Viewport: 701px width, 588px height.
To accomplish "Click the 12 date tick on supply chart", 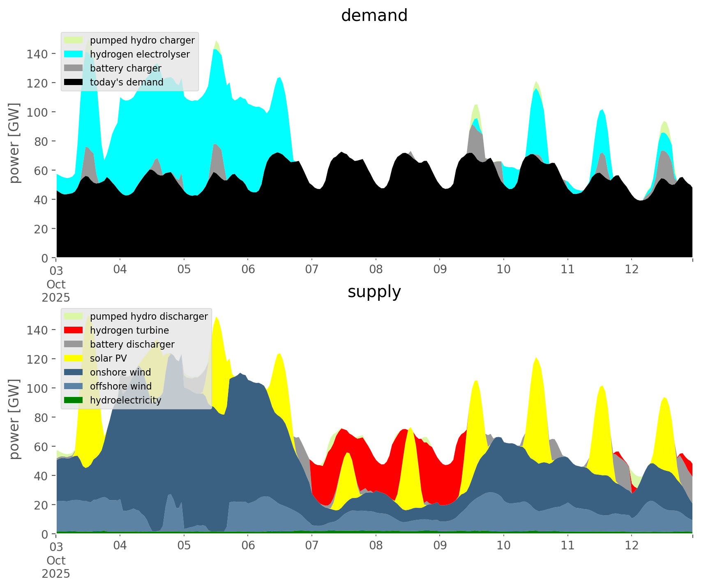I will [632, 546].
